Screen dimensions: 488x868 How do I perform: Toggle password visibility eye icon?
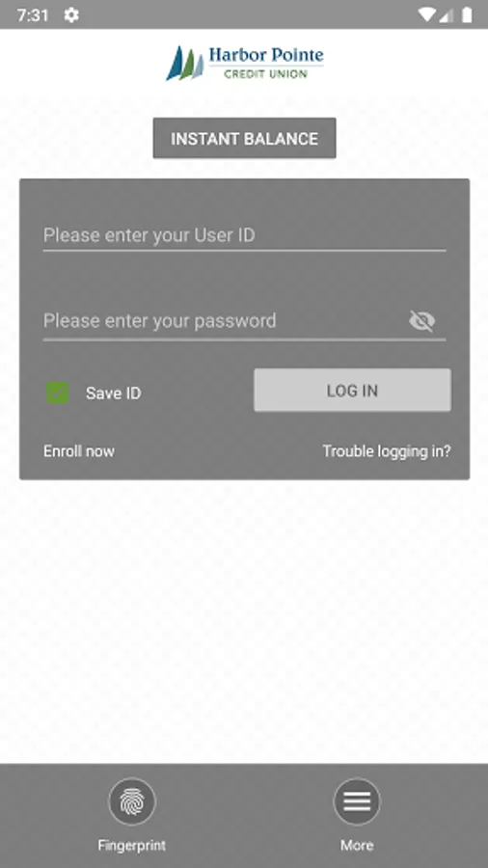[422, 321]
